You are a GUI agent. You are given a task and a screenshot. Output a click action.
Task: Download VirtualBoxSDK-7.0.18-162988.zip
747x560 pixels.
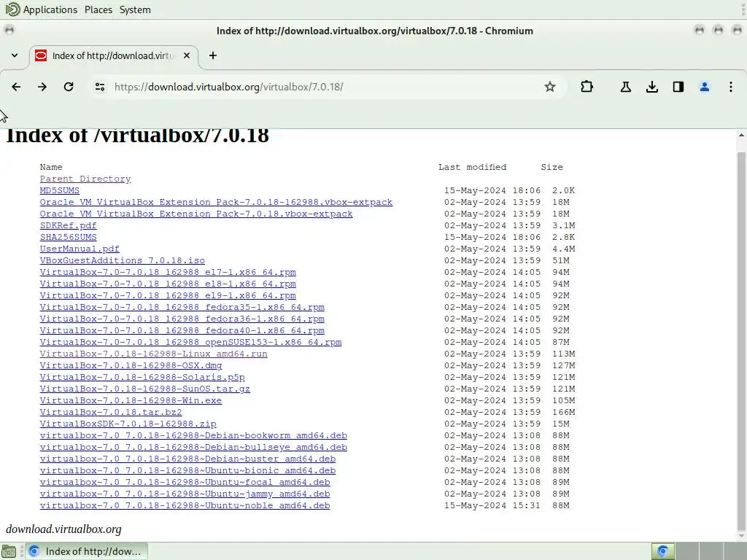pos(128,424)
